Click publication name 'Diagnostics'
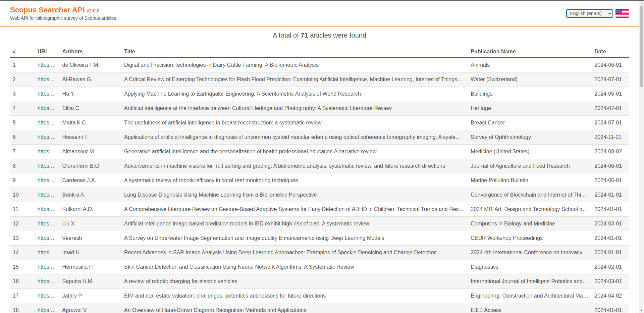 (x=484, y=267)
